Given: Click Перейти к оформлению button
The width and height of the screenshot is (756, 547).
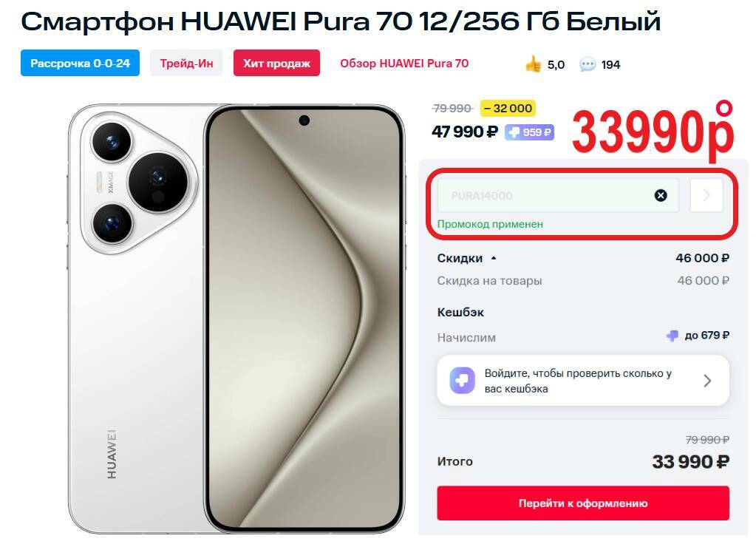Looking at the screenshot, I should click(x=583, y=503).
